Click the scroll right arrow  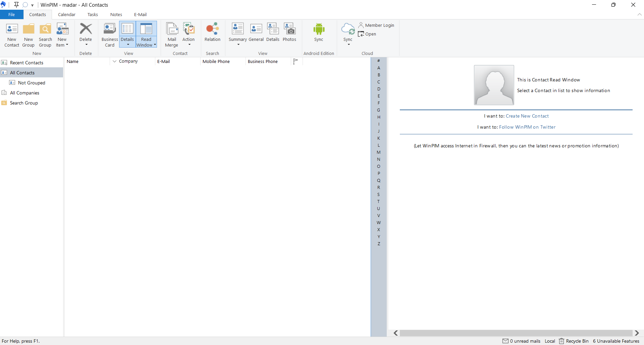[x=637, y=333]
